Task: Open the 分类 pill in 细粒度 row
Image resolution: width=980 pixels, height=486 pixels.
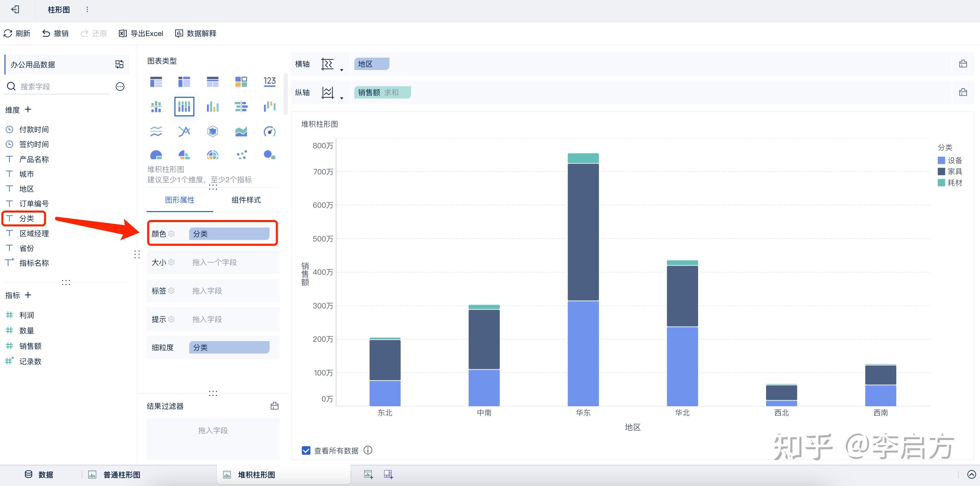Action: 229,348
